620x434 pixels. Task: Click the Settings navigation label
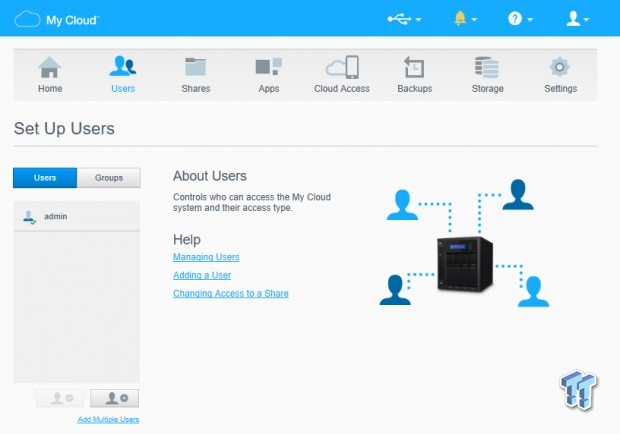(561, 89)
